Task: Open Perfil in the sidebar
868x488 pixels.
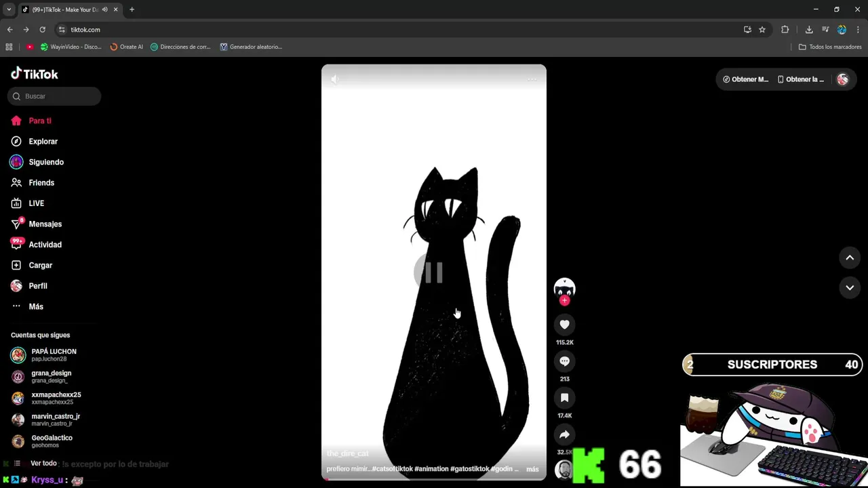Action: click(29, 286)
